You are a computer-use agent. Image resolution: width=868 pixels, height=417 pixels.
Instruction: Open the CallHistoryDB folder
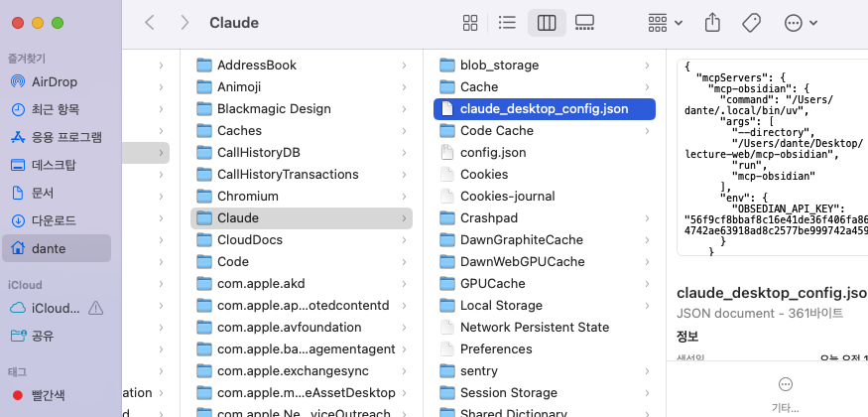(x=302, y=152)
